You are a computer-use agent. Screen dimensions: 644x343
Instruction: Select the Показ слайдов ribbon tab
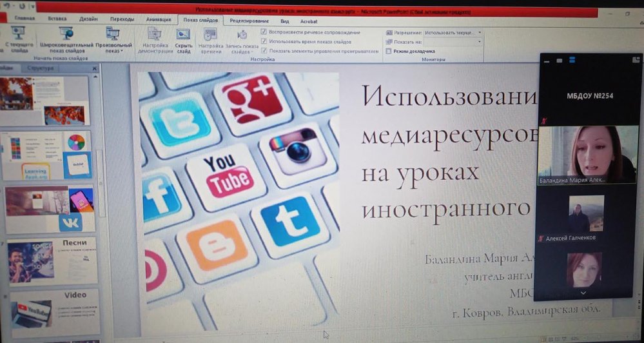click(x=201, y=20)
